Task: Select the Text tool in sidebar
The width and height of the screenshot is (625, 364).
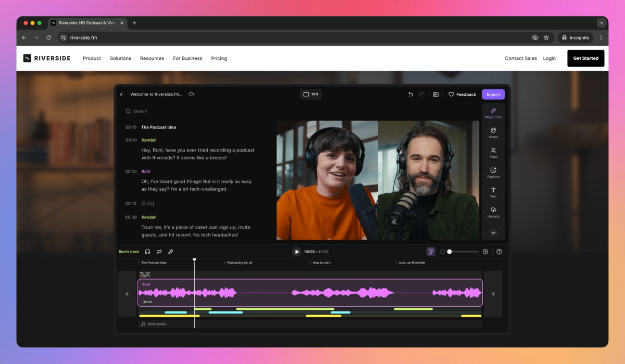Action: tap(493, 192)
